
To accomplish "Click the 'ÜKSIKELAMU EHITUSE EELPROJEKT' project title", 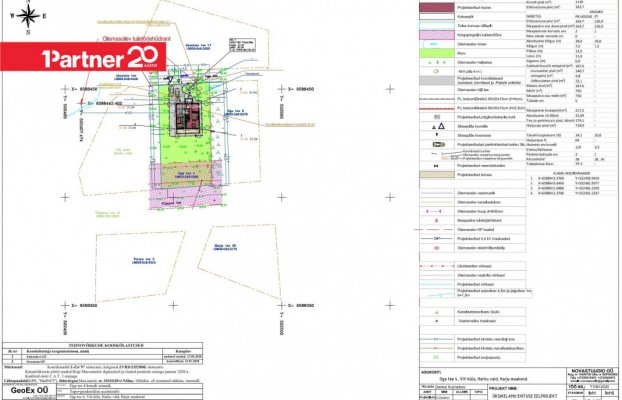I will (x=524, y=396).
